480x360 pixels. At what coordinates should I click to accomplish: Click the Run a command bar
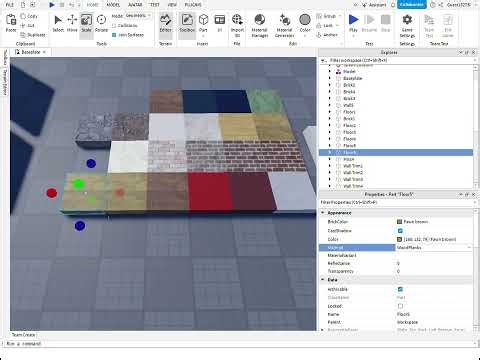click(x=240, y=343)
